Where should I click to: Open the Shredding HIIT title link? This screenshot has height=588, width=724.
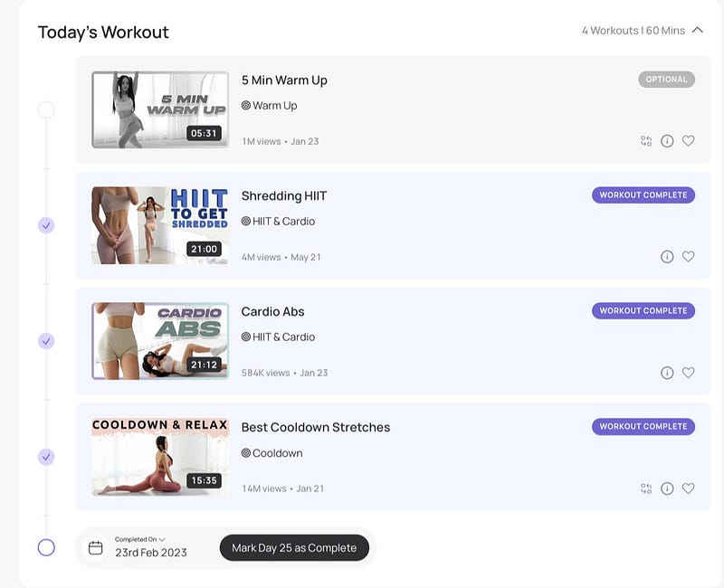point(284,196)
